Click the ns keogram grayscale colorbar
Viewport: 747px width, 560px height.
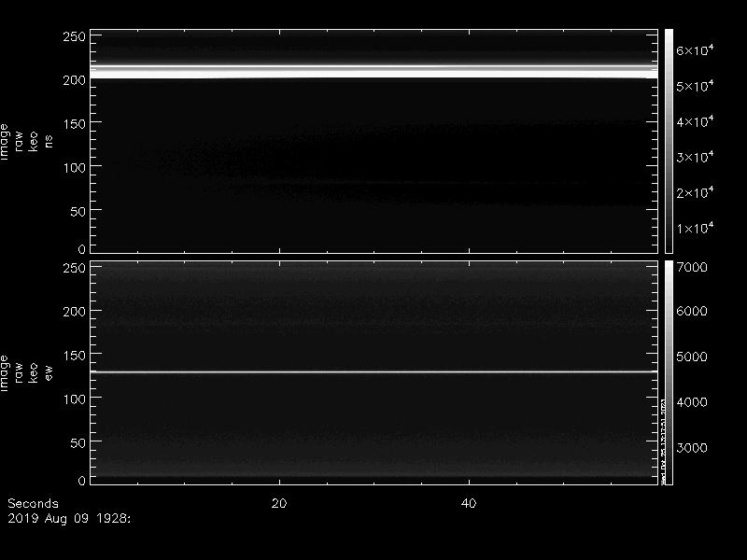point(669,142)
